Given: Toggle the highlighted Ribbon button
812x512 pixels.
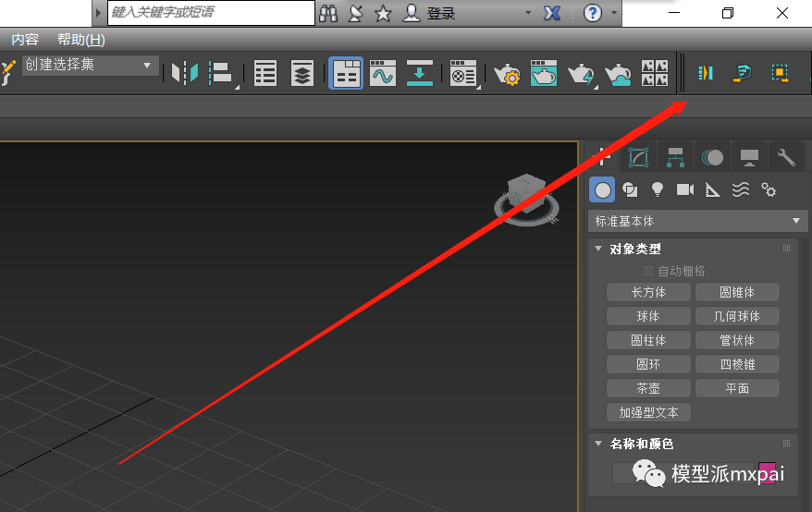Looking at the screenshot, I should pyautogui.click(x=346, y=73).
